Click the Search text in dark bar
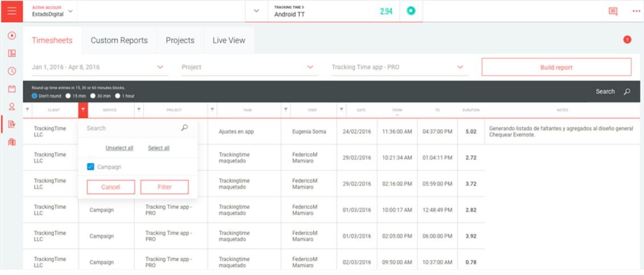Screen dimensions: 644x275 (x=605, y=92)
